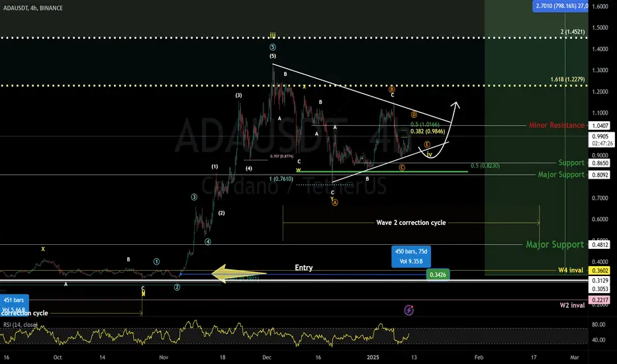Viewport: 617px width, 364px height.
Task: Click the large Major Support label at 0.4812
Action: pos(555,244)
